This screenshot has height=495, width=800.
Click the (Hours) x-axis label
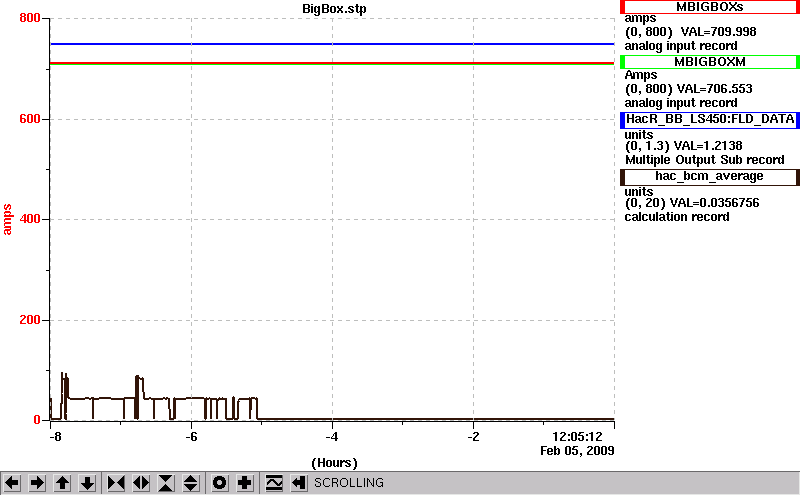point(334,463)
